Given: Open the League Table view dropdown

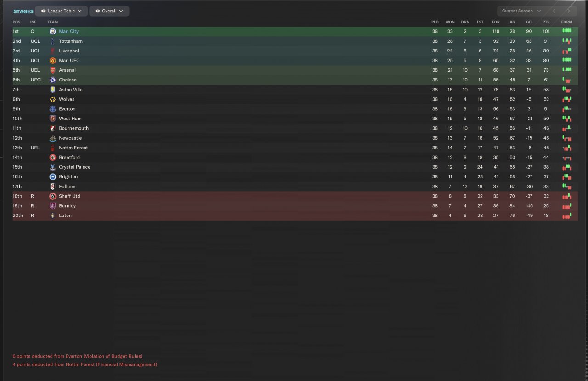Looking at the screenshot, I should (61, 11).
